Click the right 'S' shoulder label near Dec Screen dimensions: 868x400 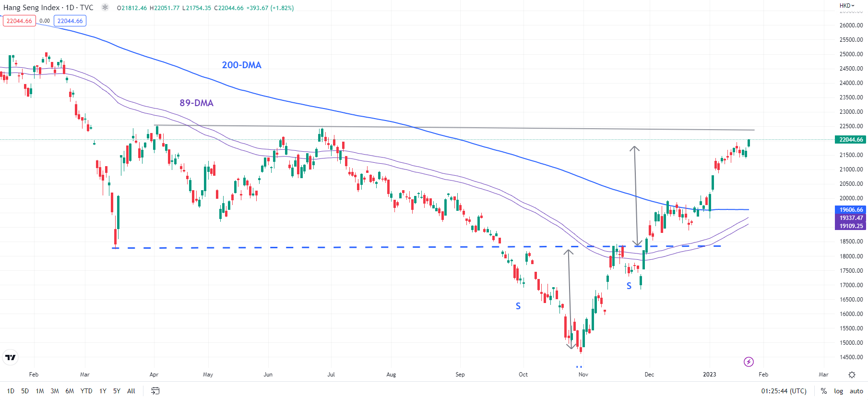click(629, 286)
